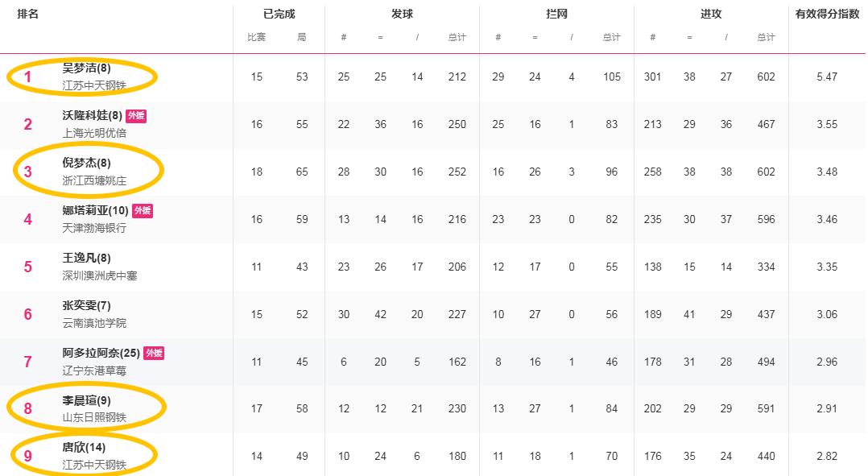Open team 上海光明优倍 link

(x=94, y=133)
